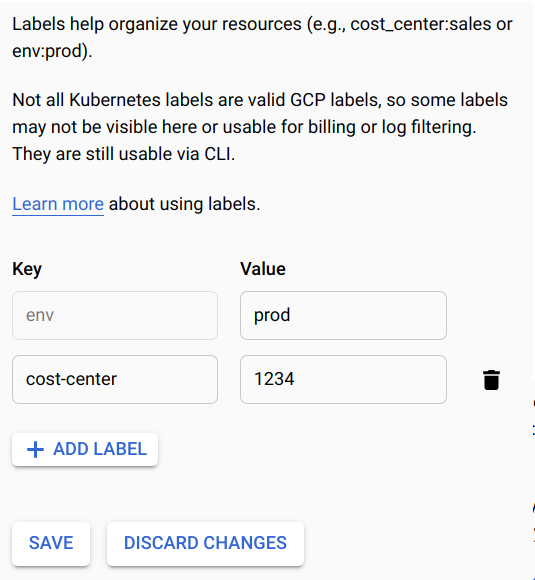This screenshot has width=535, height=580.
Task: Focus the cost-center key field
Action: click(x=115, y=380)
